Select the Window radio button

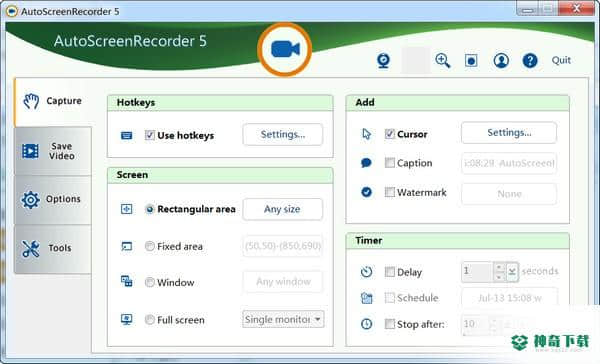[x=150, y=282]
